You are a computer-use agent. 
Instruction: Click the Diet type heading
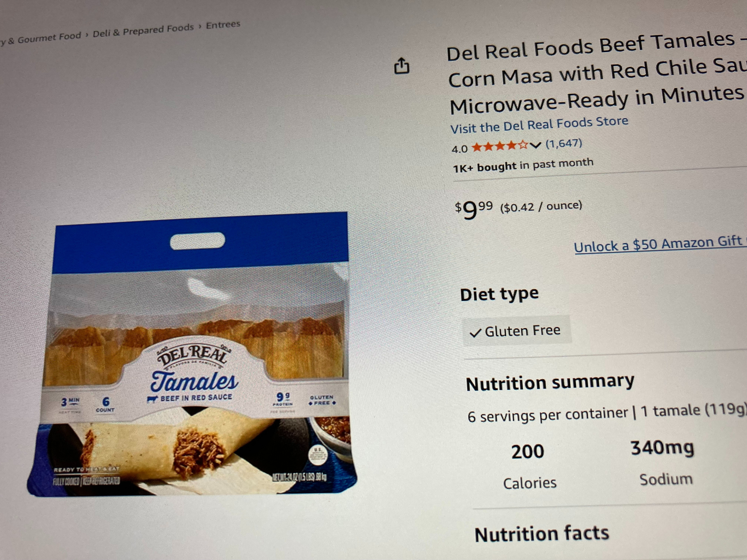pyautogui.click(x=499, y=294)
